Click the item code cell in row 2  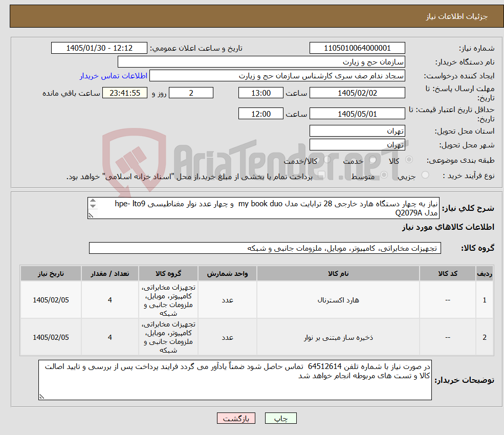click(447, 337)
